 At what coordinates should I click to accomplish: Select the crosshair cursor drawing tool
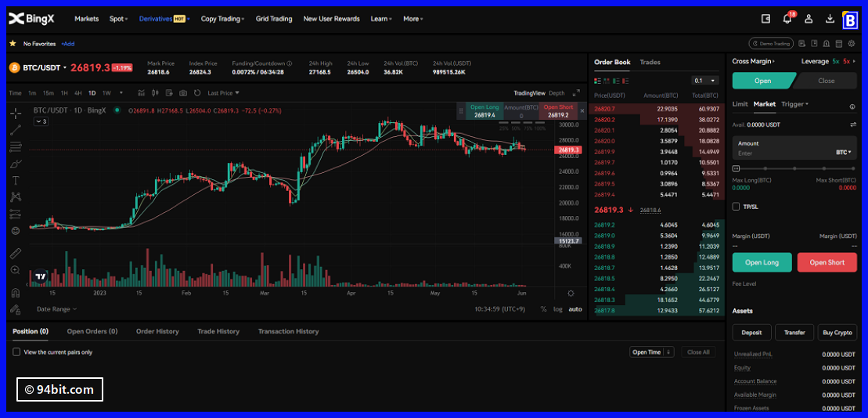click(x=16, y=113)
